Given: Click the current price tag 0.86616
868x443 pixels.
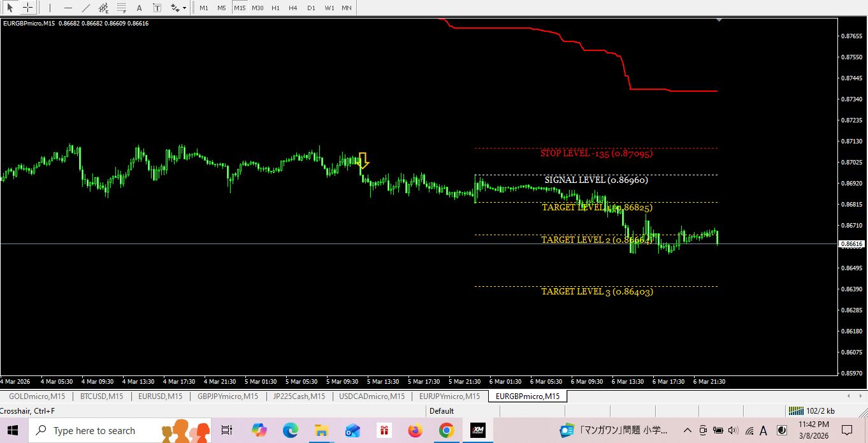Looking at the screenshot, I should [851, 244].
